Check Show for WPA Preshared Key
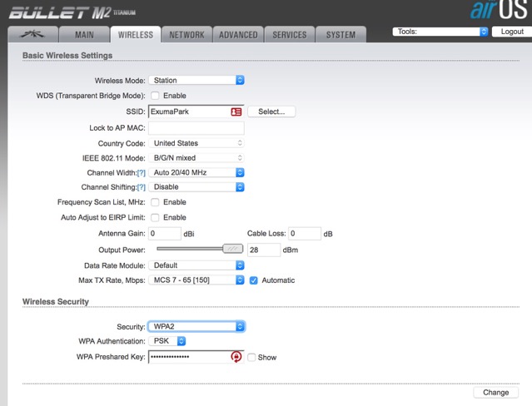 point(251,357)
